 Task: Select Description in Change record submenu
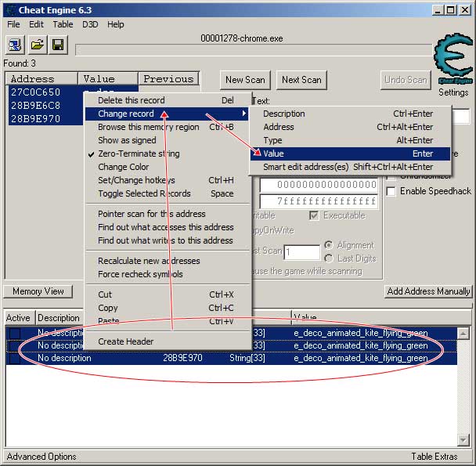click(350, 114)
